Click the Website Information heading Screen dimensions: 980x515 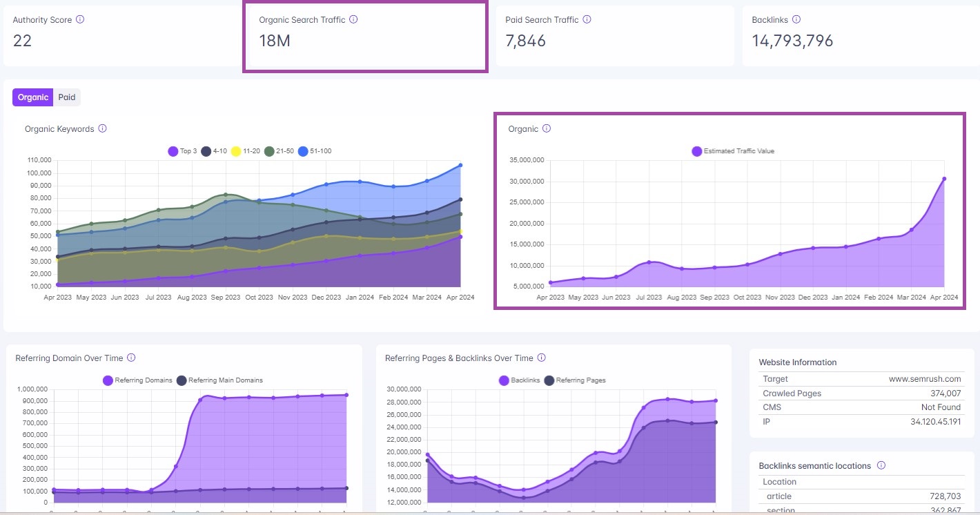click(x=798, y=362)
